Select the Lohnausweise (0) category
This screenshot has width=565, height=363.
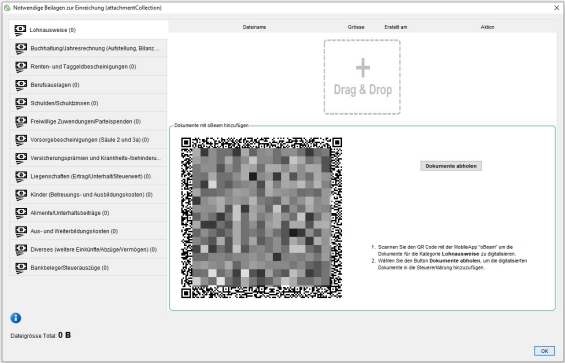88,30
